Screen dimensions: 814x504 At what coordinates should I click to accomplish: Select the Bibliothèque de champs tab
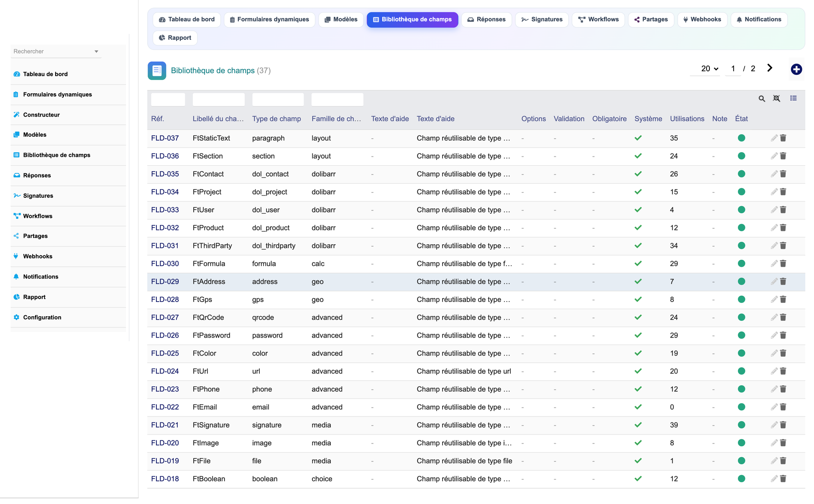(x=412, y=20)
